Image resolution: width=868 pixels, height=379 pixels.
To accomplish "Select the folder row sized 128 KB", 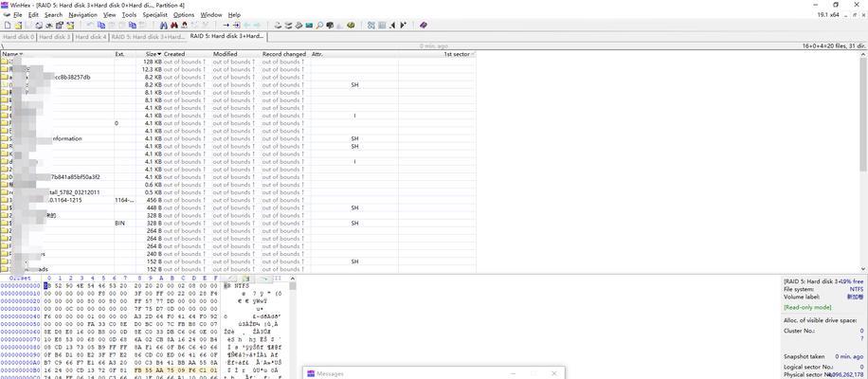I will point(238,62).
